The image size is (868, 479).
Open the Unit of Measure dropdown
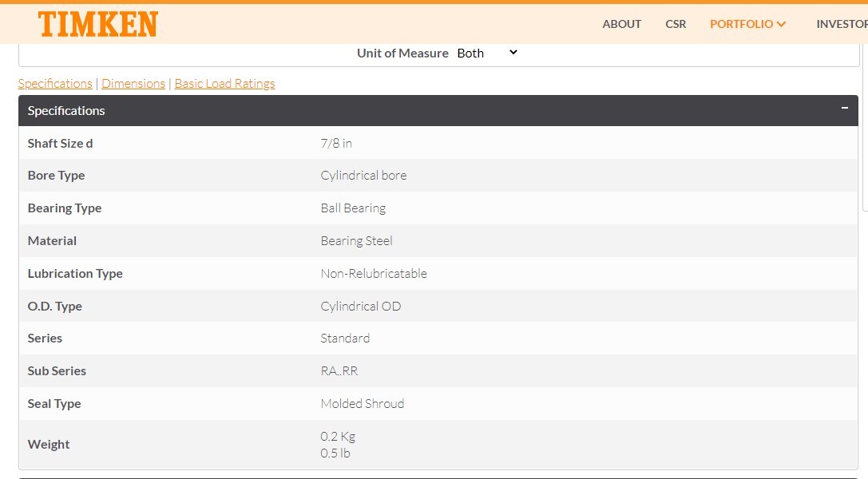click(487, 53)
